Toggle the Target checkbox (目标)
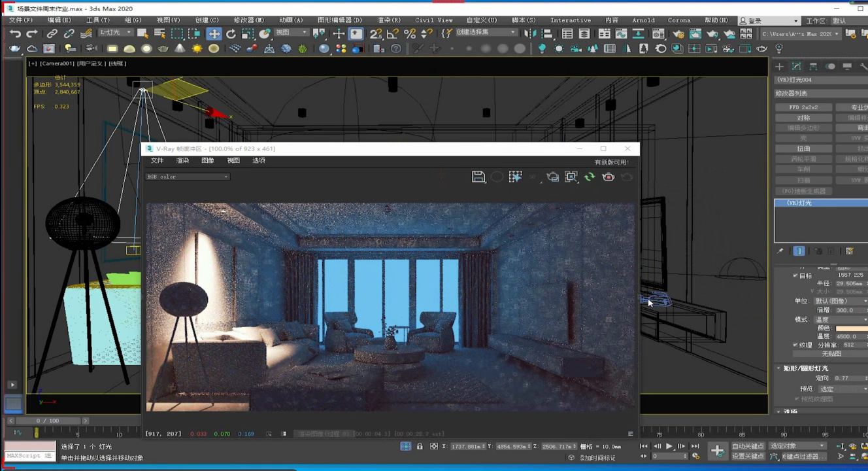The image size is (868, 471). tap(795, 275)
